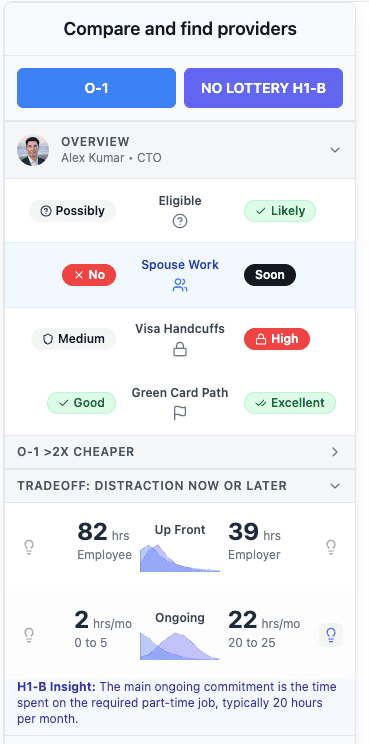The height and width of the screenshot is (744, 369).
Task: Toggle the highlighted lightbulb beside 22 hrs/mo
Action: point(331,634)
